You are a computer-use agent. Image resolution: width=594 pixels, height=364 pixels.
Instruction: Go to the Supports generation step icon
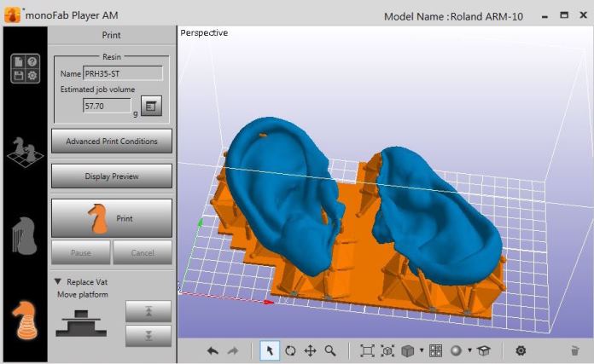pos(25,235)
